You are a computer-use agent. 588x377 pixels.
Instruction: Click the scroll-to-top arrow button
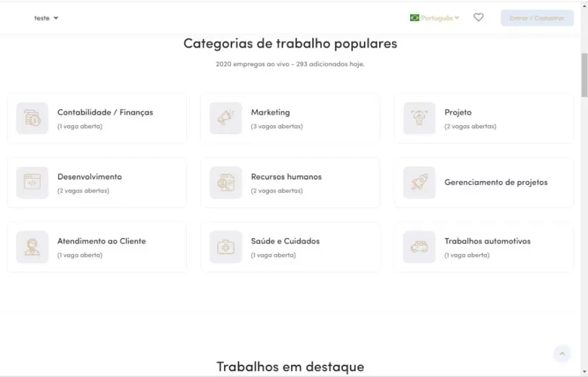pyautogui.click(x=562, y=354)
